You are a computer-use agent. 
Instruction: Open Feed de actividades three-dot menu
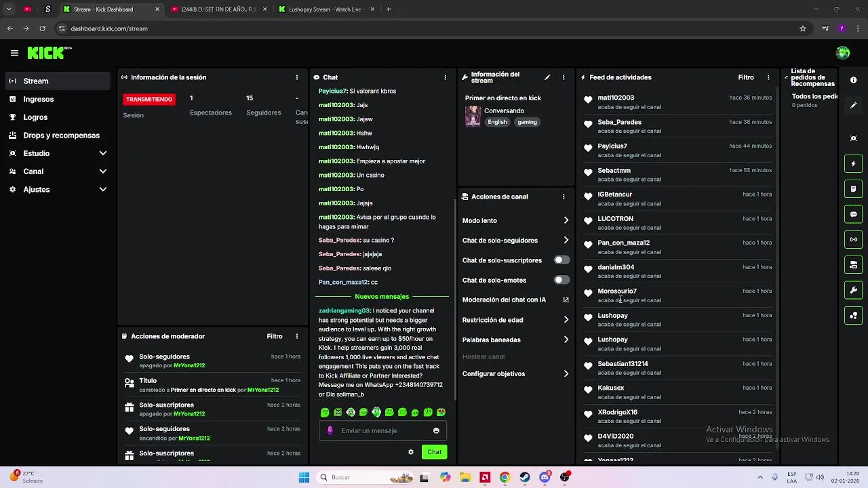click(768, 77)
